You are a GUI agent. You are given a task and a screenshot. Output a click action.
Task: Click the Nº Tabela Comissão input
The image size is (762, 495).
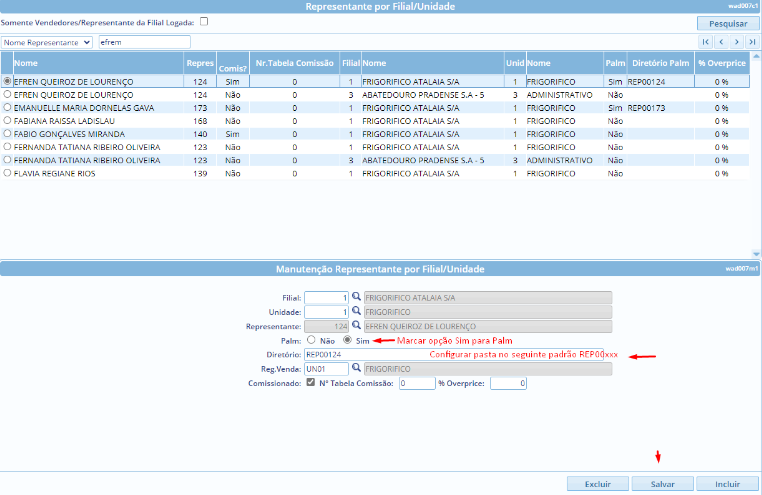417,383
